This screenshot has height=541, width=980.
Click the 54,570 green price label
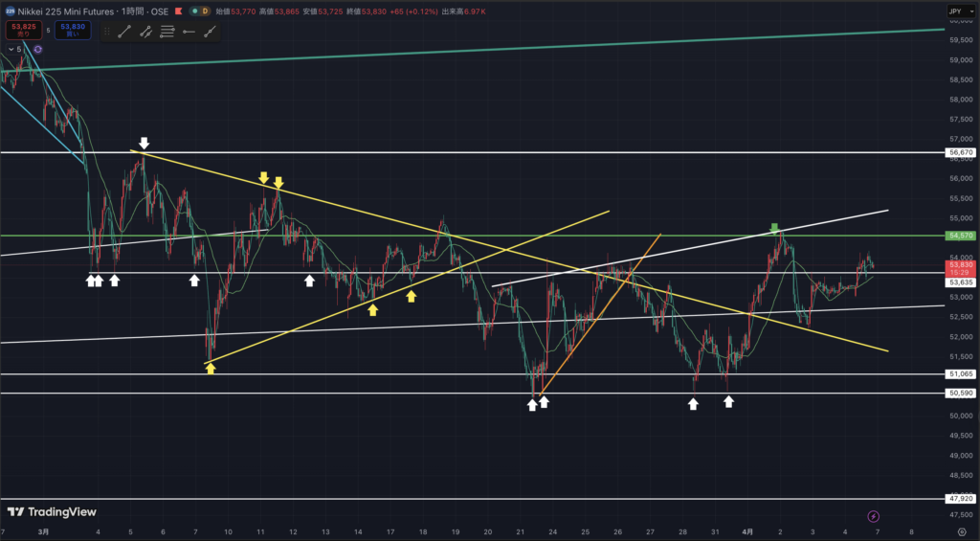[x=960, y=235]
